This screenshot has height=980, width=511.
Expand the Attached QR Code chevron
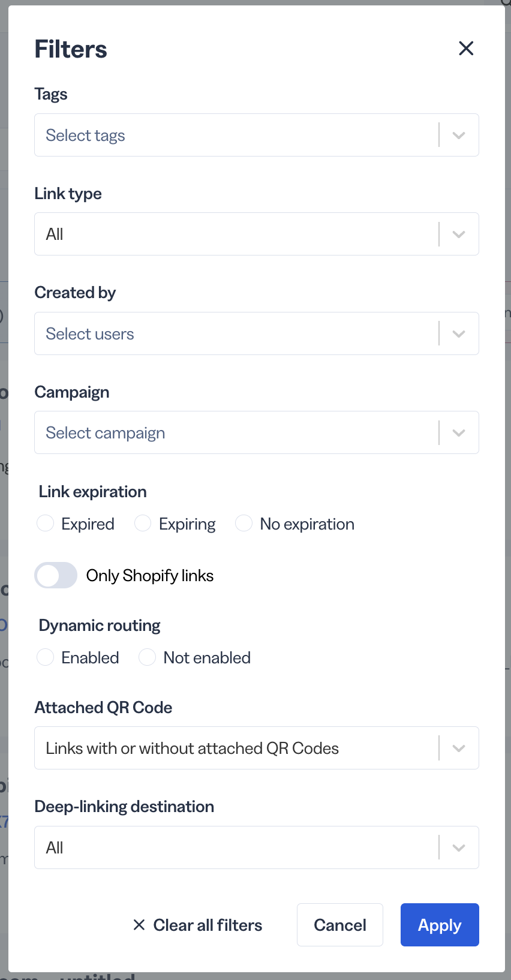(x=459, y=748)
